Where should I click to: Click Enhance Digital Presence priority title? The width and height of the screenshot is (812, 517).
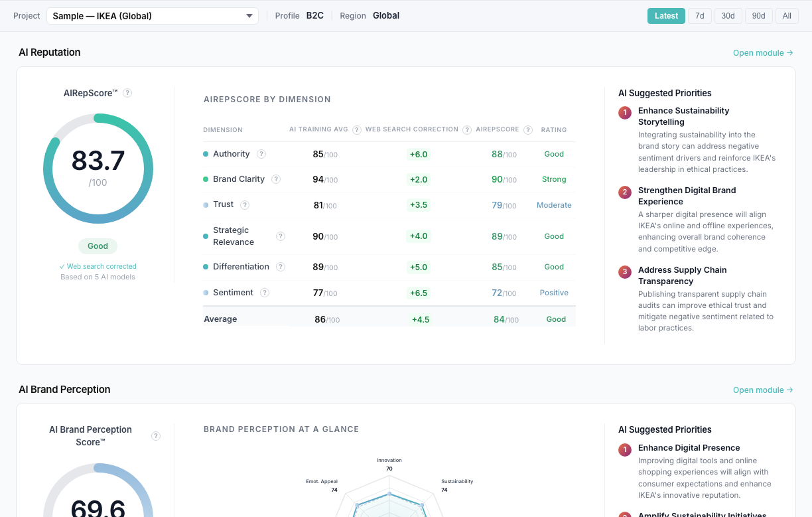point(689,448)
